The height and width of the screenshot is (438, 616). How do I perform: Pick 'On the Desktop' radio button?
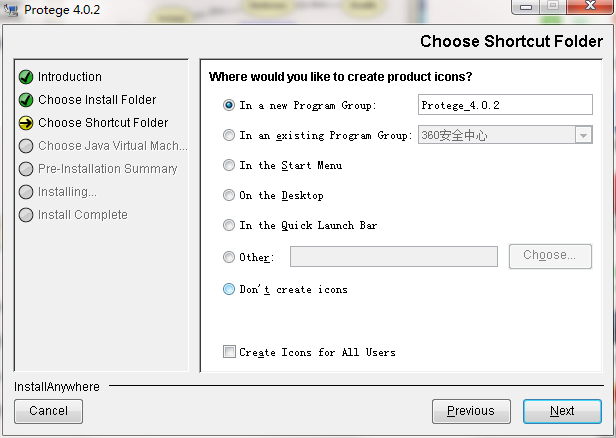click(x=230, y=195)
